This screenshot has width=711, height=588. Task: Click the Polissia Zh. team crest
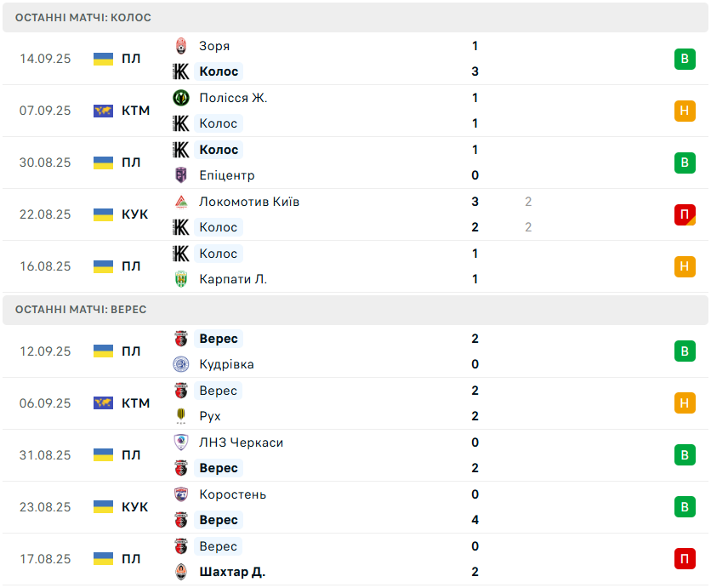pyautogui.click(x=180, y=98)
